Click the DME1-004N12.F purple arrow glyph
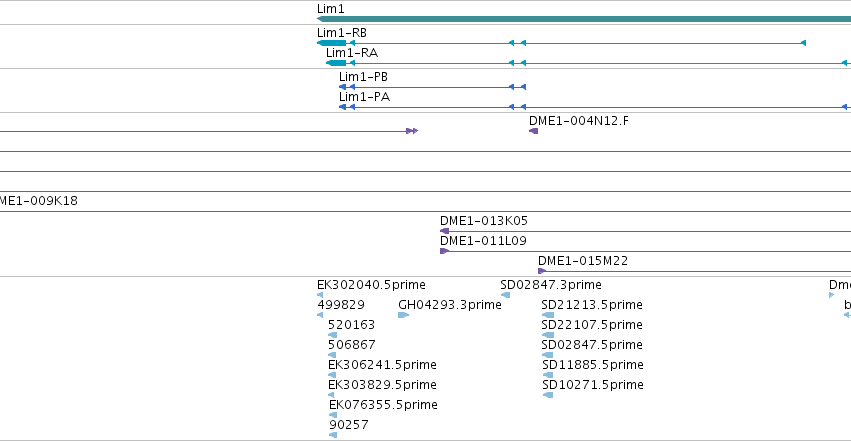This screenshot has height=441, width=851. pyautogui.click(x=534, y=131)
